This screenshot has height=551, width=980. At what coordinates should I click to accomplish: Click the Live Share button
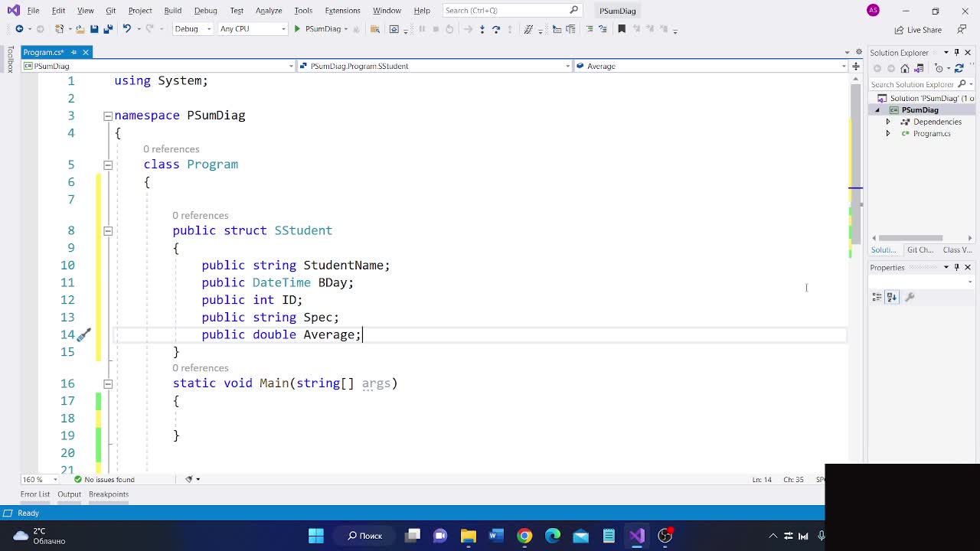pyautogui.click(x=918, y=30)
